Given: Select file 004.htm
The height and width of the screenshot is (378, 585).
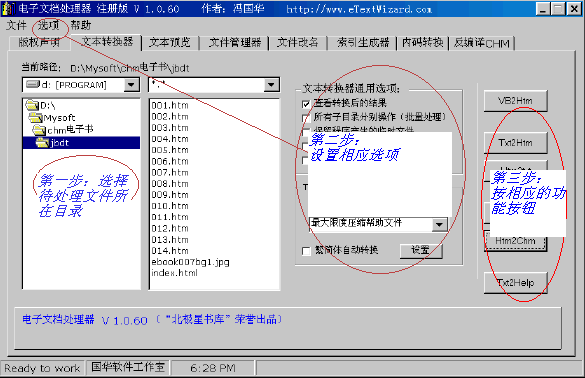Looking at the screenshot, I should (170, 139).
